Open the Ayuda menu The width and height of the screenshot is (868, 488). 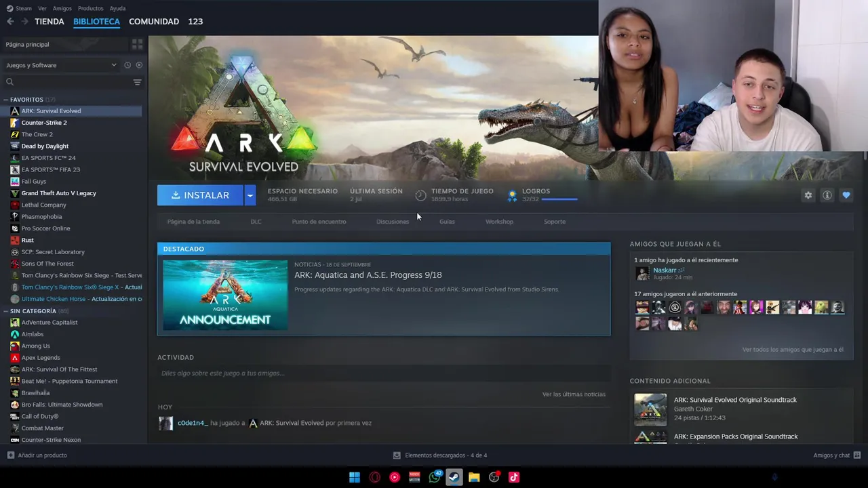click(117, 8)
